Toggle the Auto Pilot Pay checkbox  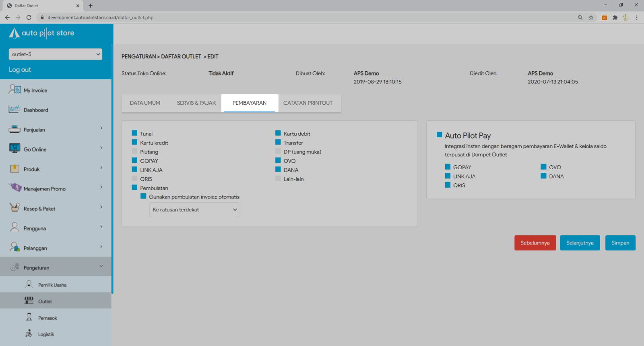[439, 135]
